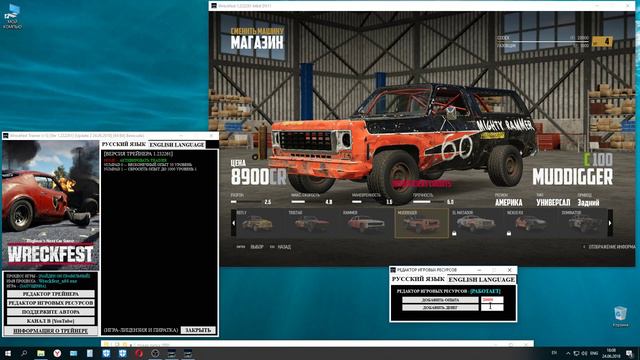Switch trainer window to РУССКИЙ ЯЗЫК tab
This screenshot has height=360, width=640.
point(124,144)
